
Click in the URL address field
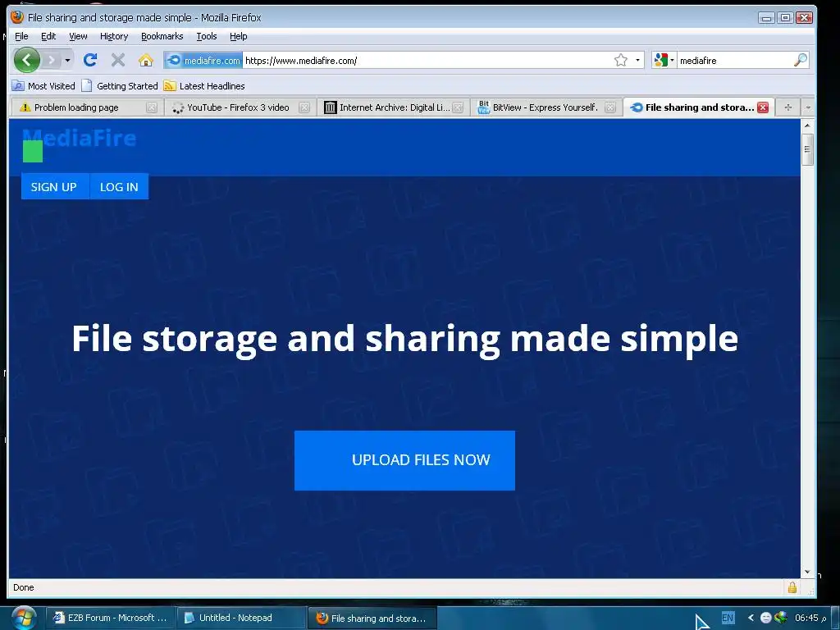[427, 60]
